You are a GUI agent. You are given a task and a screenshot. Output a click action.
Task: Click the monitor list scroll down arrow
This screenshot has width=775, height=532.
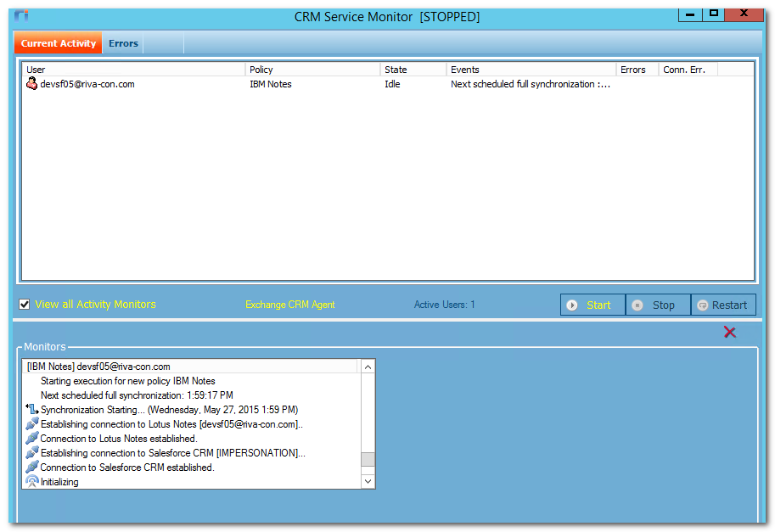[x=368, y=481]
